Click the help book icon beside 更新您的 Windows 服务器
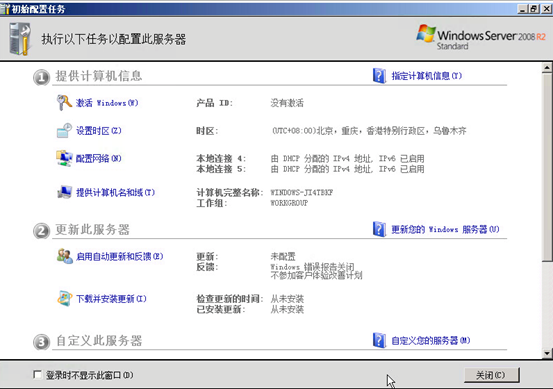The width and height of the screenshot is (553, 389). click(379, 229)
